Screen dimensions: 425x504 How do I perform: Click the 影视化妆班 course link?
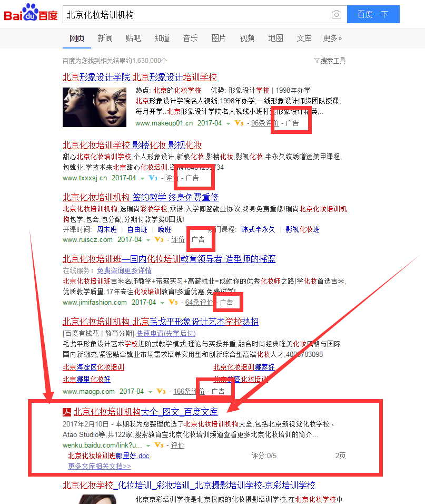(x=303, y=229)
